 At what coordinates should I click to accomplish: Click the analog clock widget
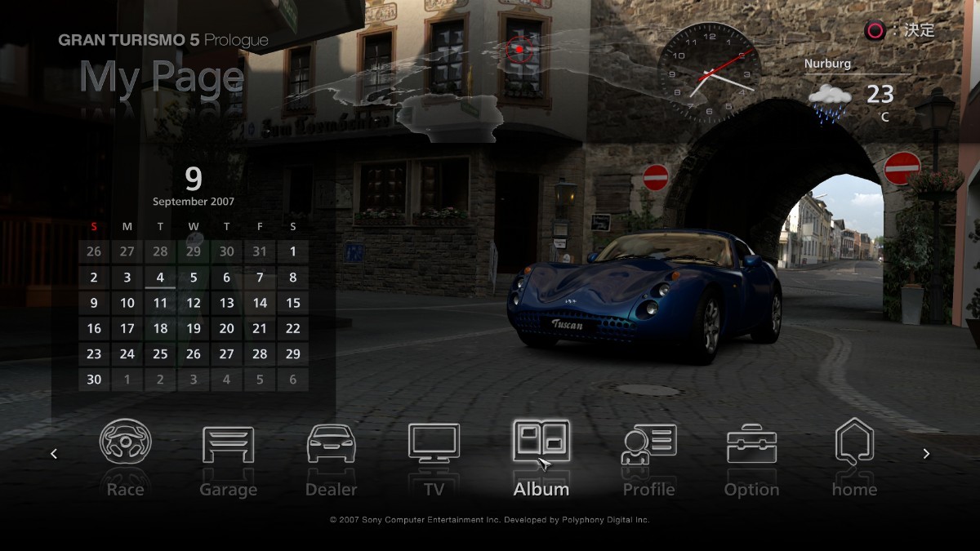tap(708, 73)
